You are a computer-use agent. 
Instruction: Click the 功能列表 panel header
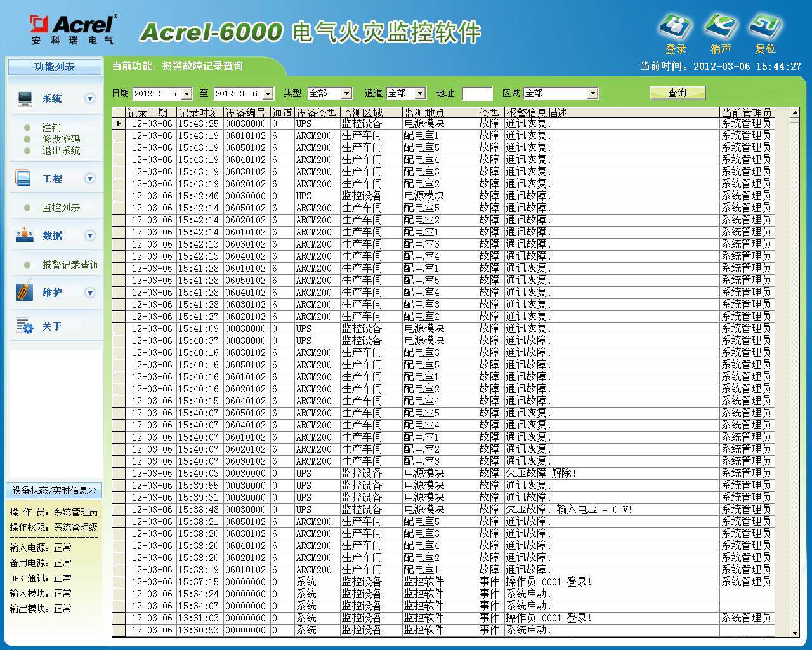55,67
